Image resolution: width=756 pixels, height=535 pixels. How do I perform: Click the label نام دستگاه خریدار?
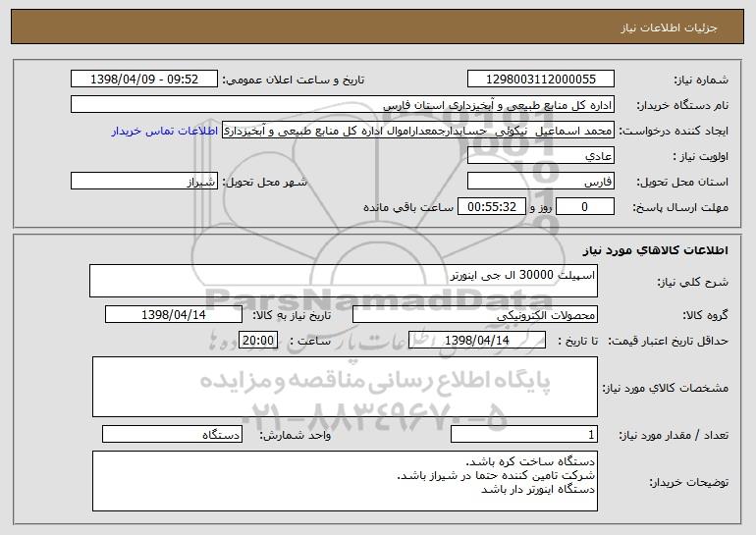point(682,106)
